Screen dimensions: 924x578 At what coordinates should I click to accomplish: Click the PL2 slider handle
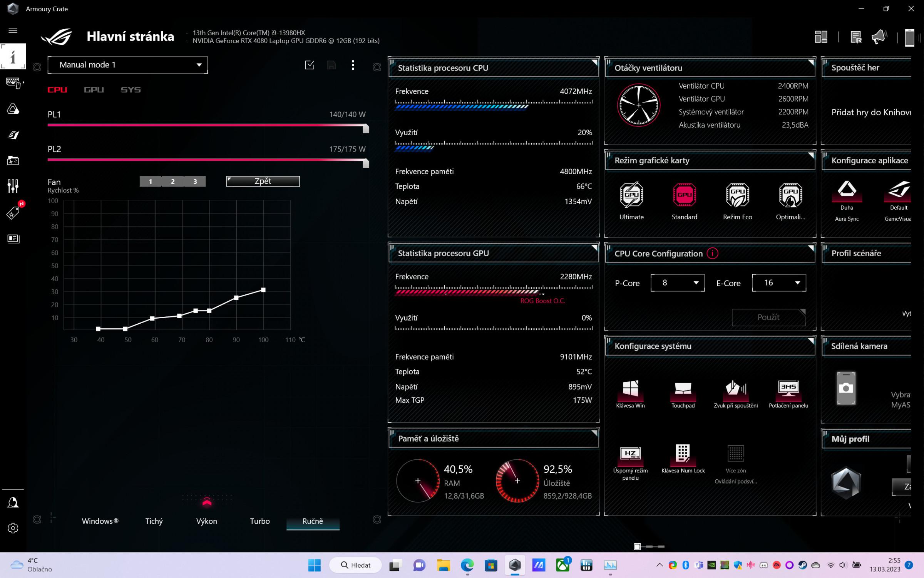[x=366, y=163]
